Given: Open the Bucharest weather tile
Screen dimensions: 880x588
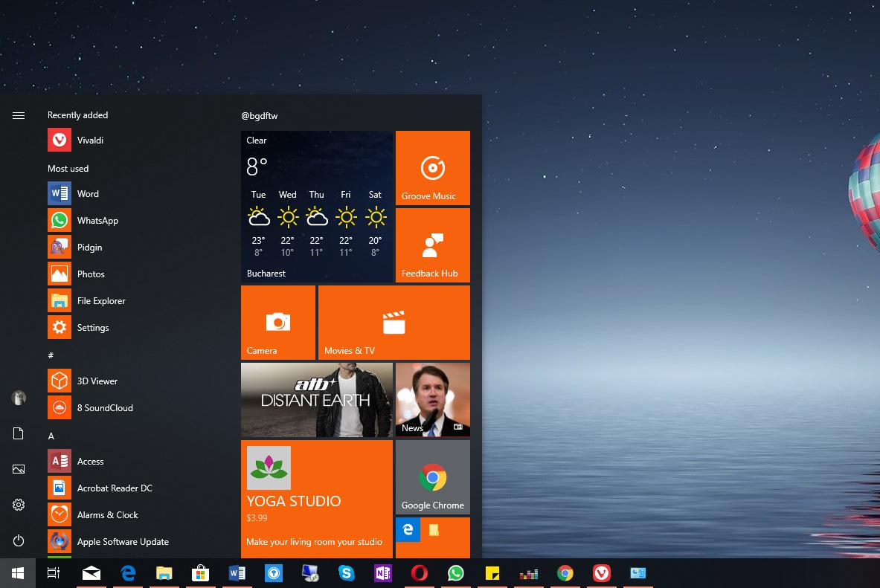Looking at the screenshot, I should 317,207.
